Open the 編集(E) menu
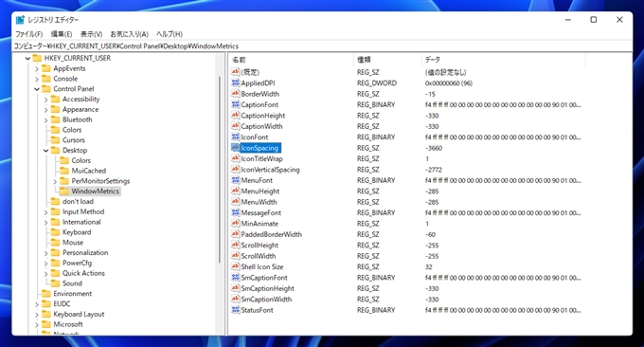 (x=62, y=34)
